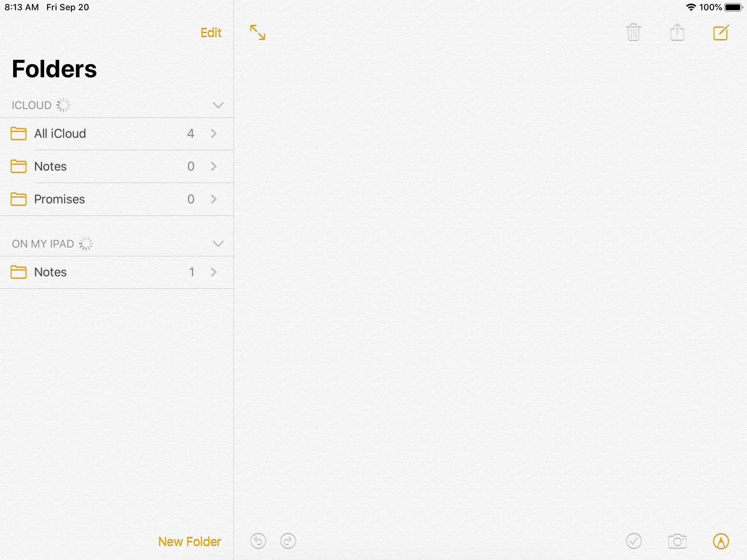Select On My iPad Notes label
747x560 pixels.
(50, 272)
